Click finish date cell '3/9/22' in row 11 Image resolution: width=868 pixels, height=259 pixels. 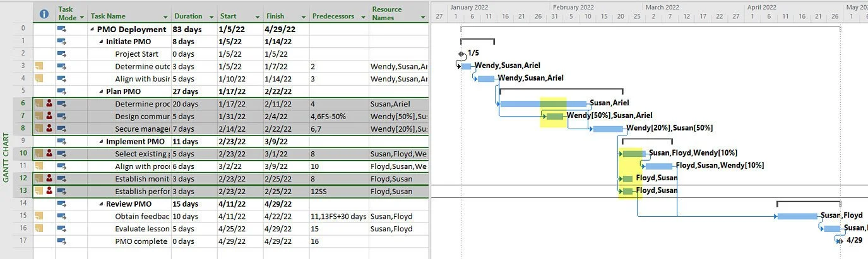[x=285, y=166]
